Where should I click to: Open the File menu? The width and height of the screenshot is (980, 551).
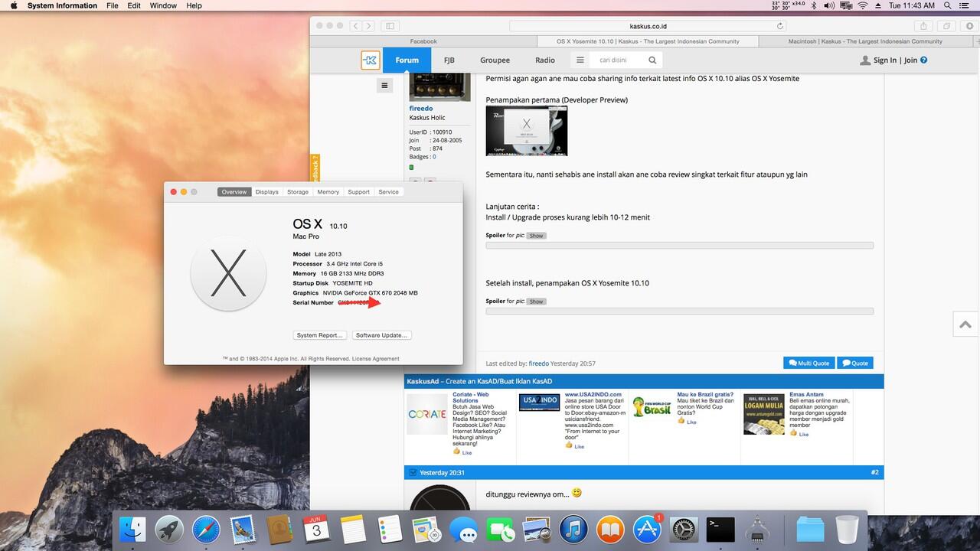coord(113,5)
